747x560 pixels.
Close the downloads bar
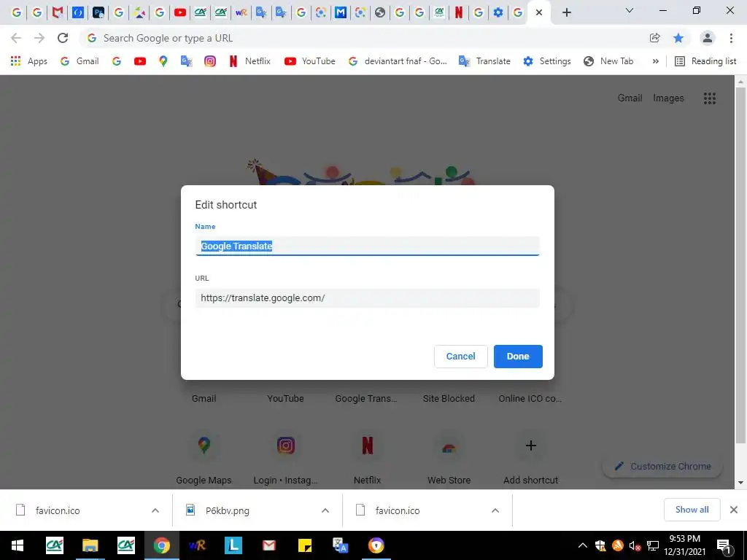[734, 510]
